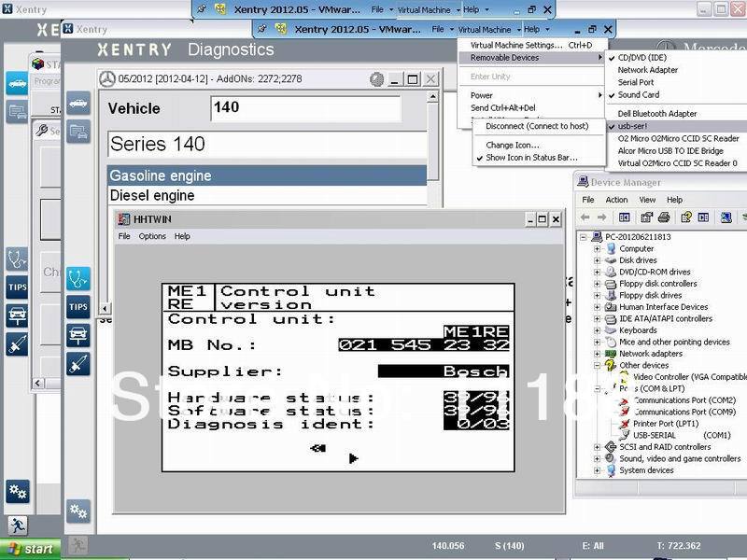Click the HHTWIN title bar application icon
Viewport: 747px width, 560px height.
coord(124,219)
